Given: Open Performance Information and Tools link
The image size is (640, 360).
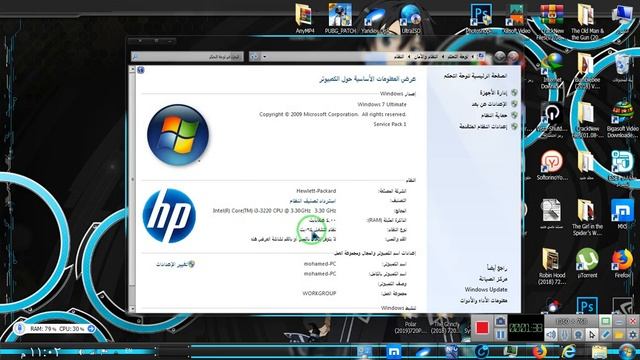Looking at the screenshot, I should pos(484,300).
